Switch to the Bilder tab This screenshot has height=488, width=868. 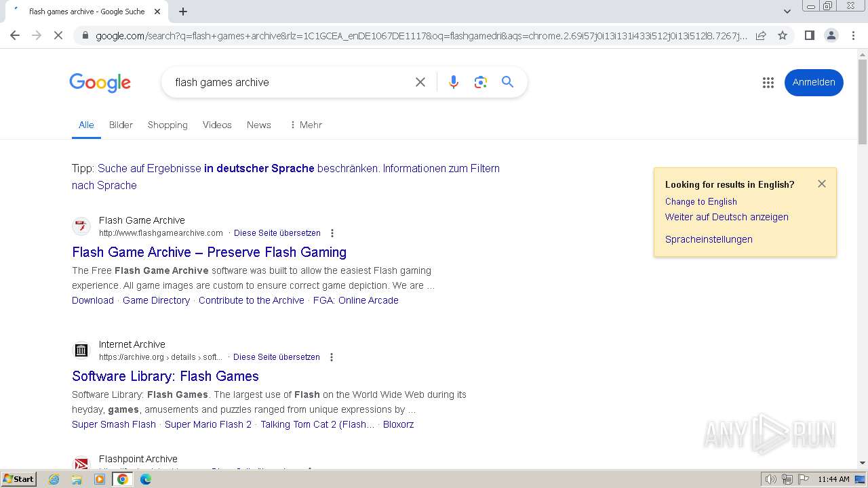(121, 125)
